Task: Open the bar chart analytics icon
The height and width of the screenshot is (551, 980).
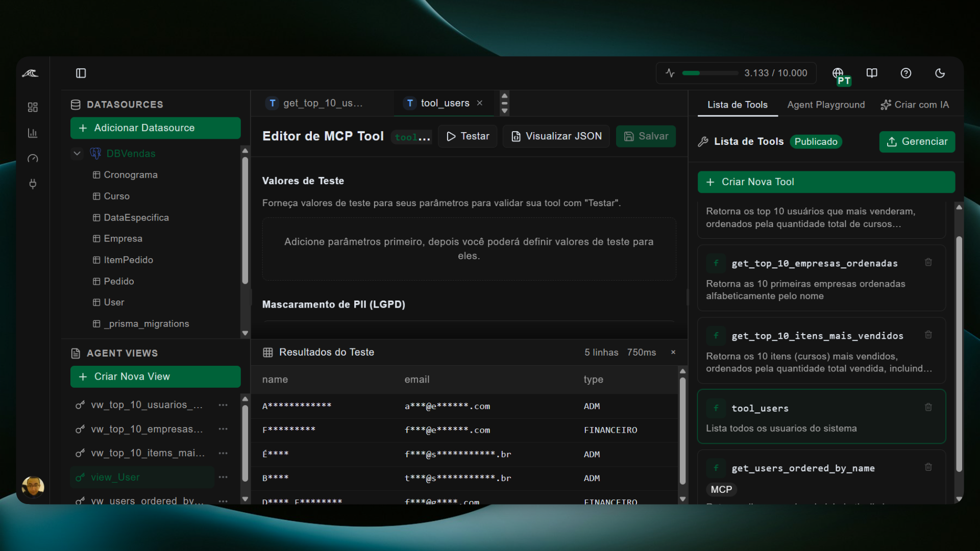Action: click(33, 133)
